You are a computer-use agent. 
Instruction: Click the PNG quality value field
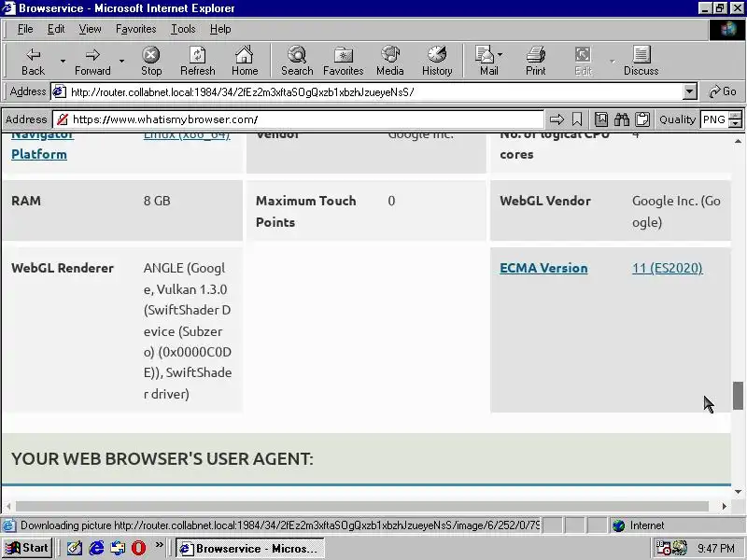(714, 119)
